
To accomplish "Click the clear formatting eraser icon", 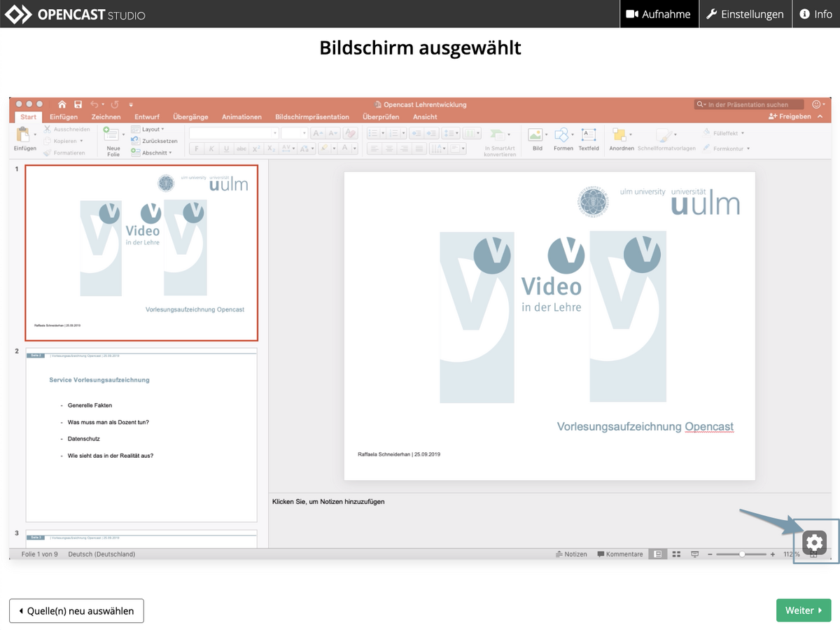I will click(x=350, y=133).
